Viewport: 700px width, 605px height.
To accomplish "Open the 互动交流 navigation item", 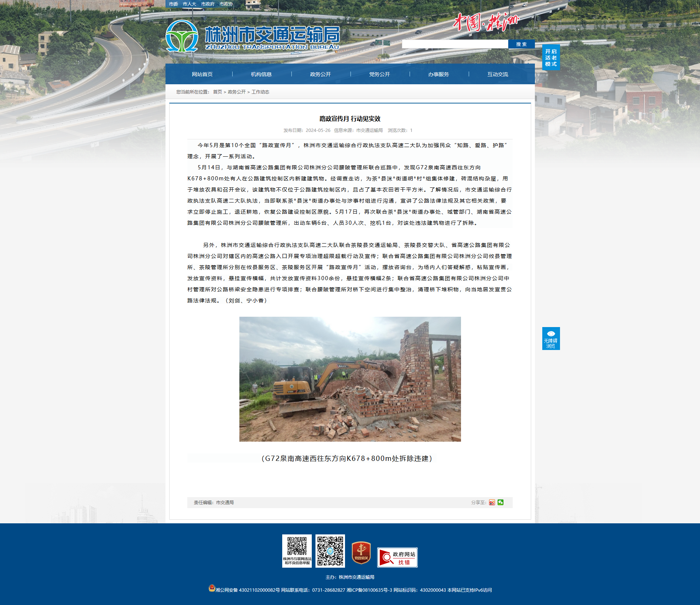I will point(498,74).
